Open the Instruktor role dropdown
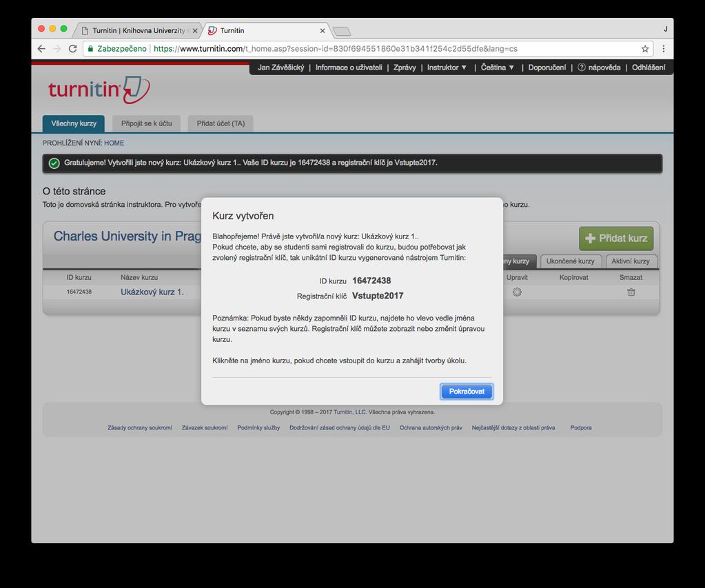This screenshot has height=588, width=705. click(447, 68)
